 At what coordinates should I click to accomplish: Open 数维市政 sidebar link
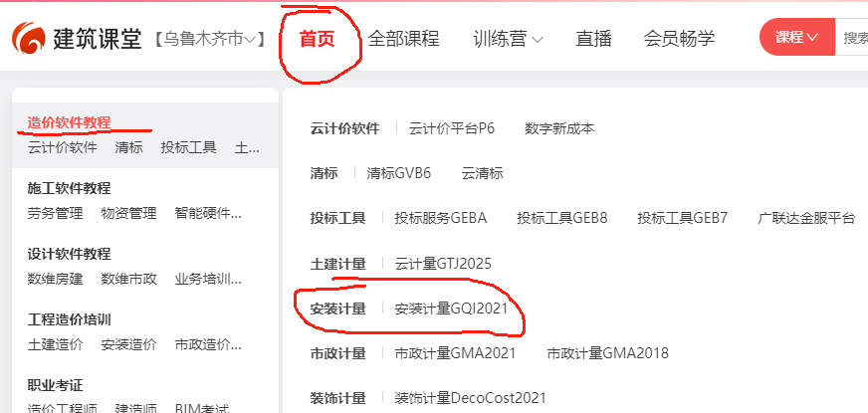(x=129, y=279)
